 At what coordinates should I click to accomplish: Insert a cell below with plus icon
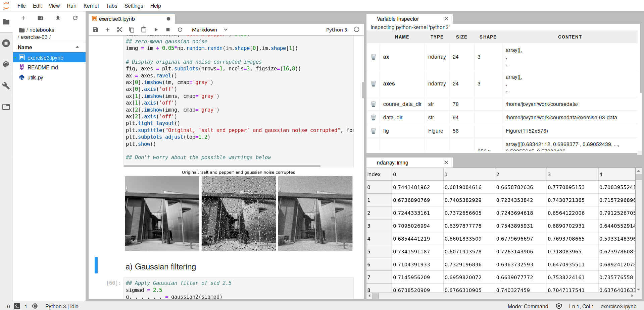(x=107, y=29)
